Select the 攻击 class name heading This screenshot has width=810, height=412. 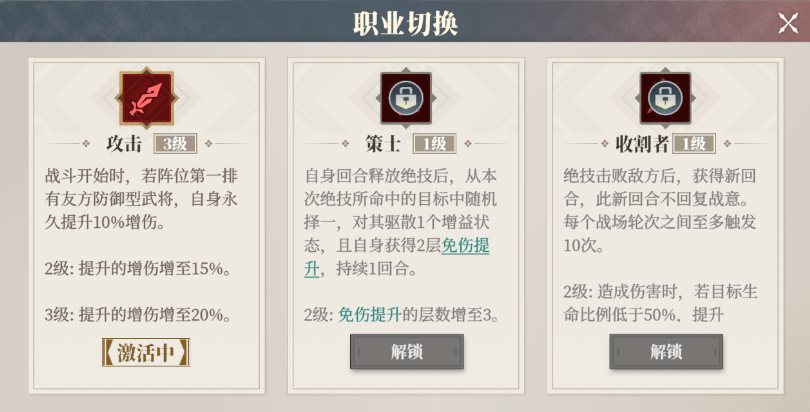click(126, 143)
